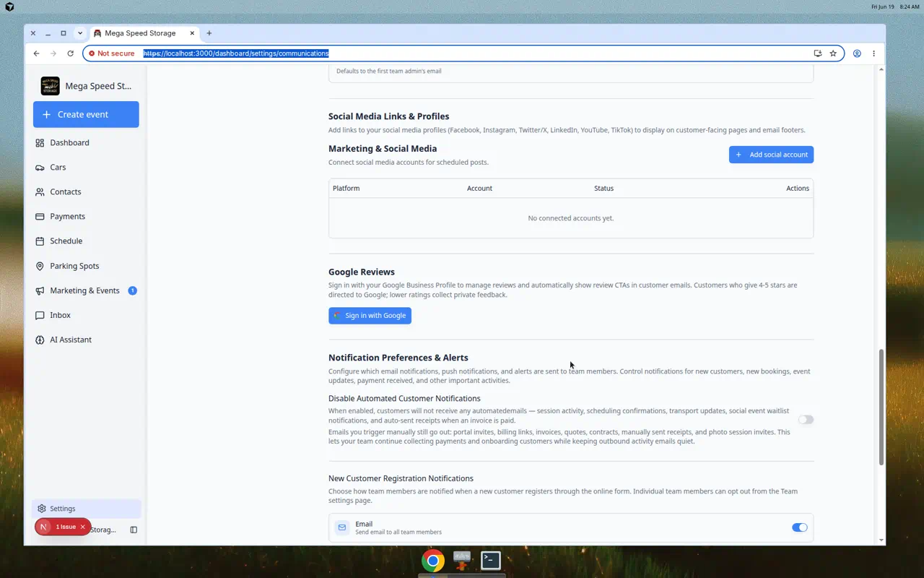Click the forward navigation arrow

click(53, 53)
